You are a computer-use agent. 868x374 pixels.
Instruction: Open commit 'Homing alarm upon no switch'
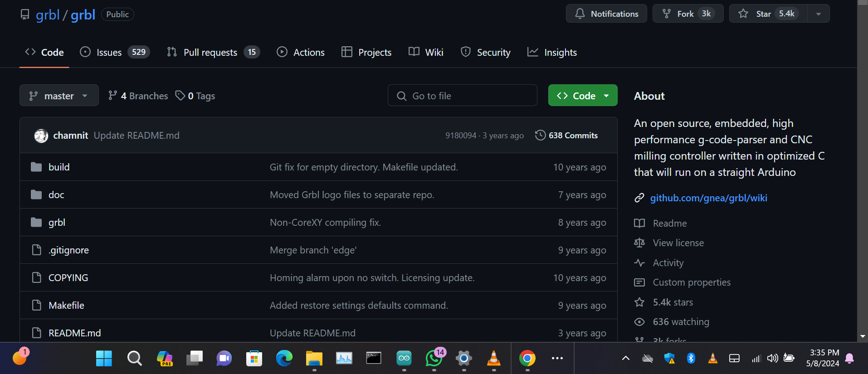point(372,277)
